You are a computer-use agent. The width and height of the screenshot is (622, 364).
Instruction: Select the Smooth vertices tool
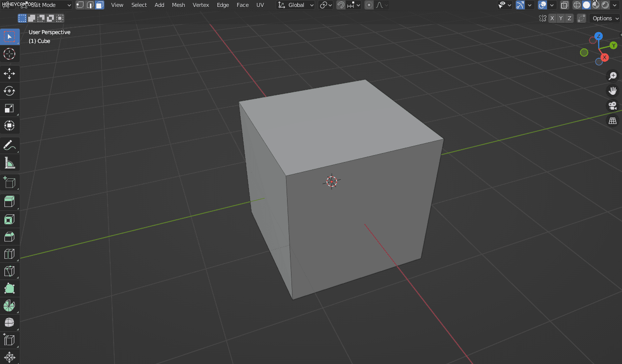pyautogui.click(x=9, y=323)
